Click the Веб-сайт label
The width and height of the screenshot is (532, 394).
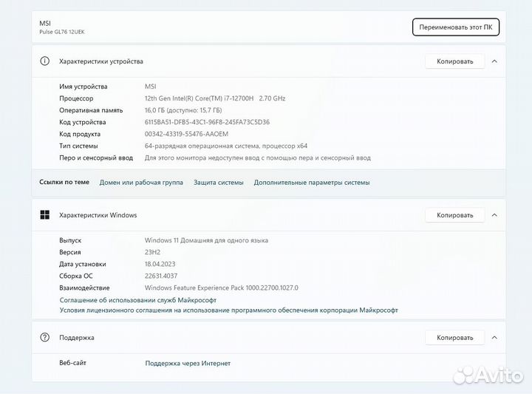click(x=72, y=363)
